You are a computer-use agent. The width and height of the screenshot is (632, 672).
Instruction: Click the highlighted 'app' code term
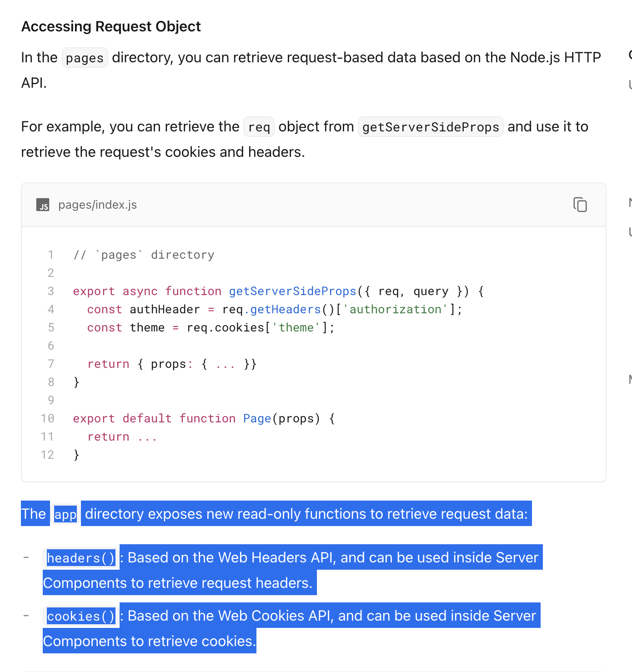[x=65, y=514]
